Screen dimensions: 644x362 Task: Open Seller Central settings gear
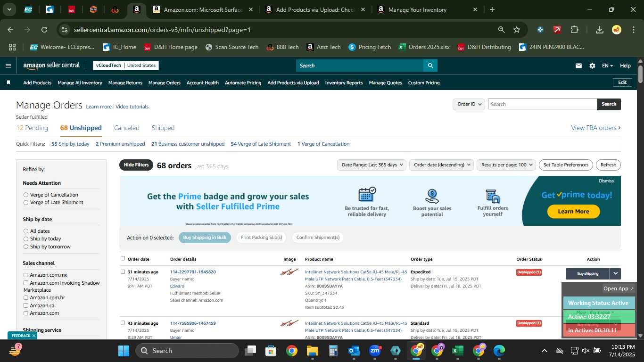pyautogui.click(x=592, y=66)
